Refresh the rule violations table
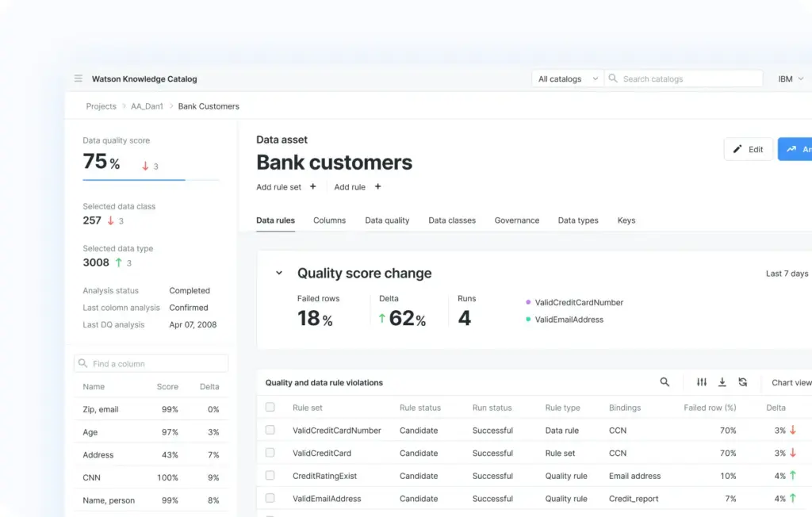This screenshot has height=517, width=812. (743, 382)
